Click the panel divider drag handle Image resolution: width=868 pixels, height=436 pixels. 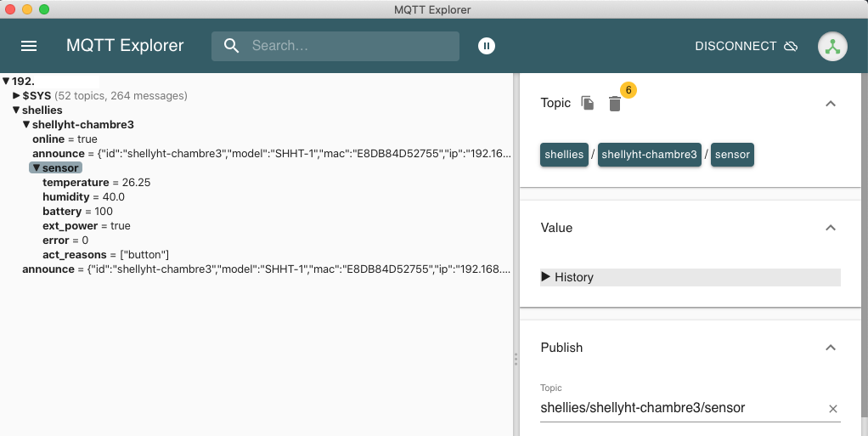(x=516, y=360)
